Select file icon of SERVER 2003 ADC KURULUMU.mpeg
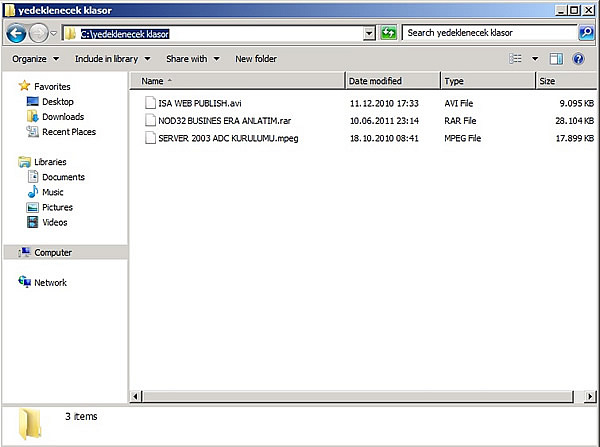600x447 pixels. (150, 138)
